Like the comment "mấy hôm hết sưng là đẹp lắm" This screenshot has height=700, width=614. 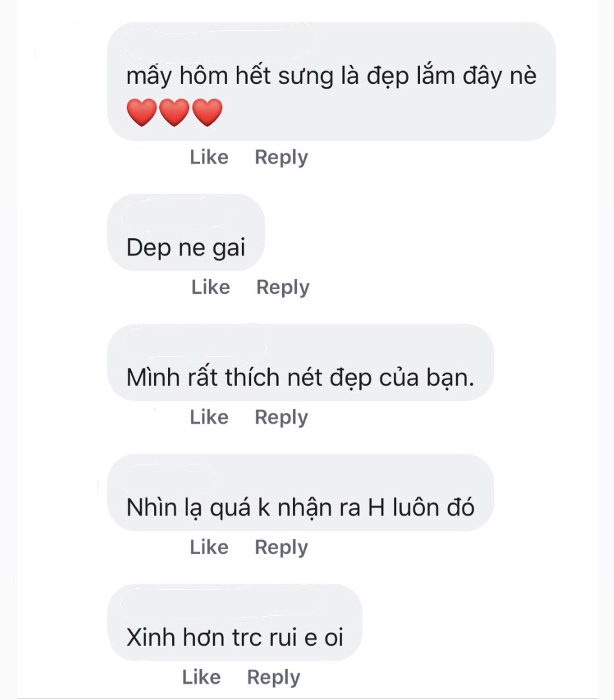click(x=208, y=157)
